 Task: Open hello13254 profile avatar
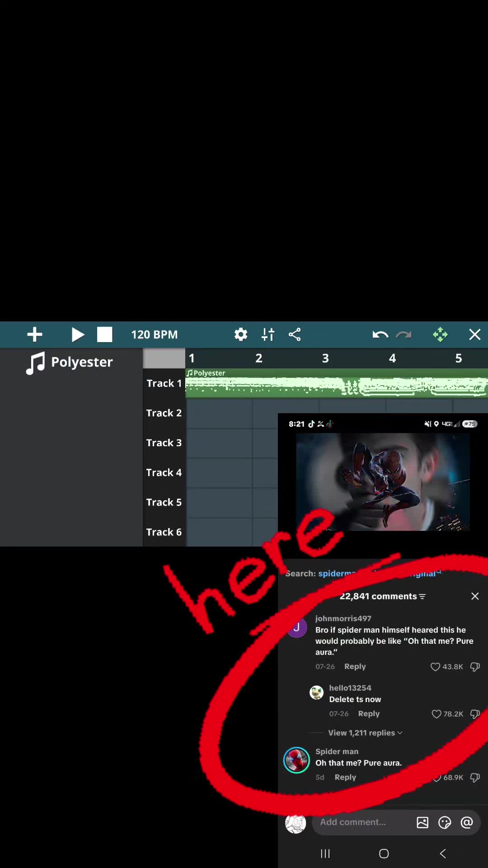pos(317,692)
